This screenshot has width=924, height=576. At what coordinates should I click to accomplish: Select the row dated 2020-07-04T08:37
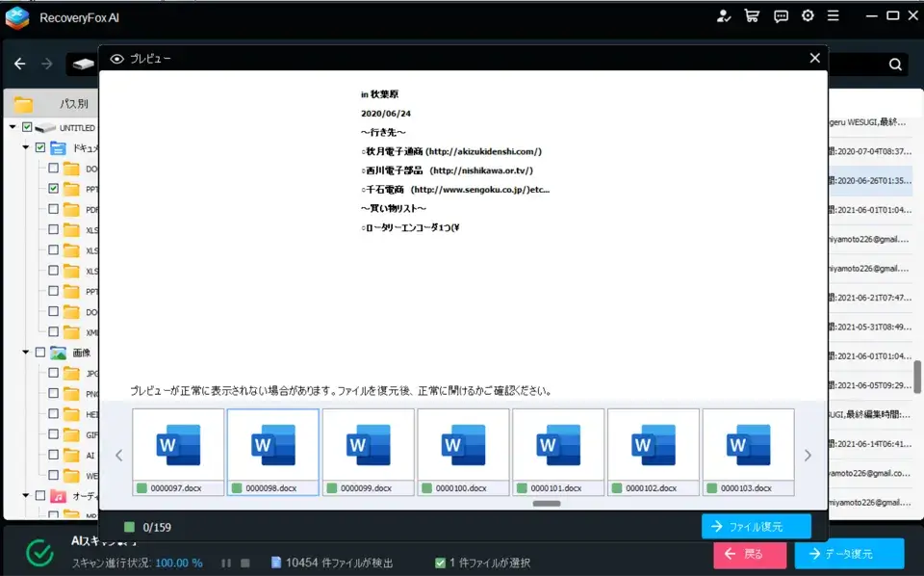870,151
